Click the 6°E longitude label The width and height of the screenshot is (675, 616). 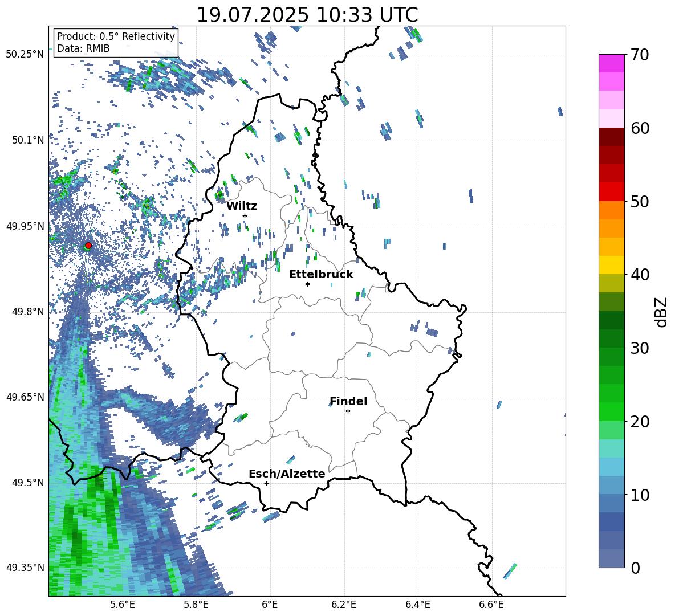pos(270,605)
